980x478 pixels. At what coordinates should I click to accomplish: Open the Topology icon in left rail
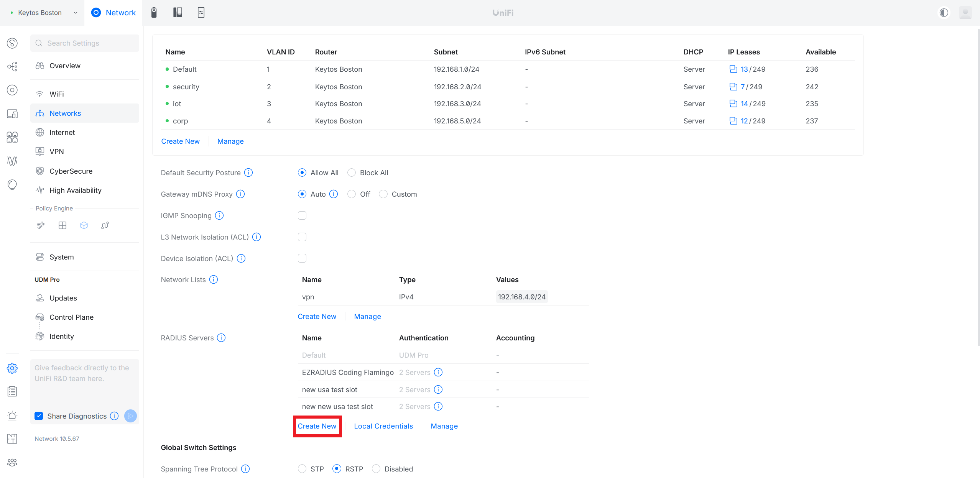tap(12, 66)
